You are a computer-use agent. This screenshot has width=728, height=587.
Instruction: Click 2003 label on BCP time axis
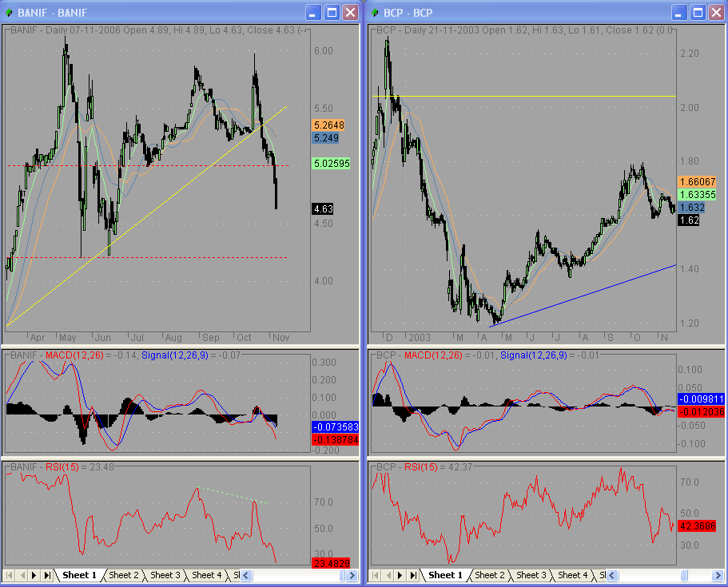point(420,338)
